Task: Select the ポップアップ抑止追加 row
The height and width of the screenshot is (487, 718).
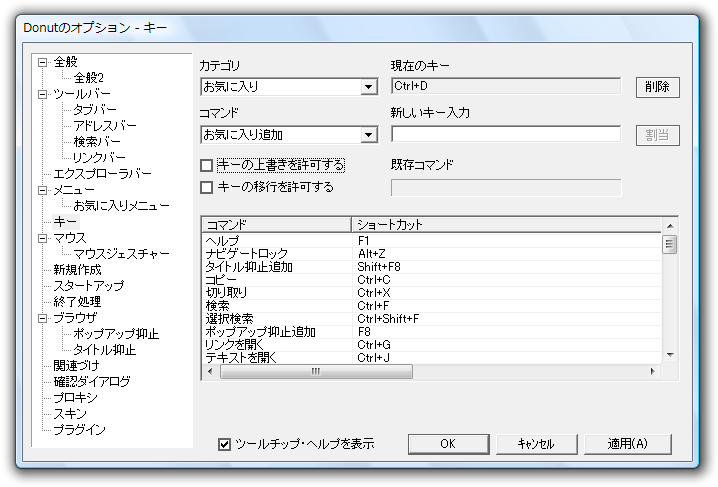Action: 432,332
